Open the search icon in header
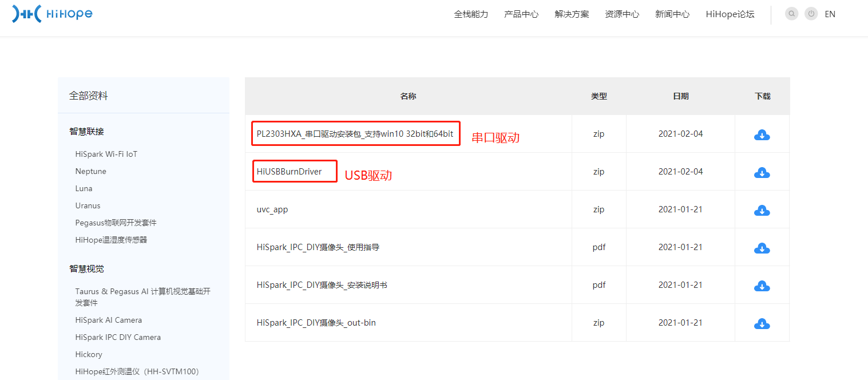Viewport: 868px width, 380px height. point(791,14)
